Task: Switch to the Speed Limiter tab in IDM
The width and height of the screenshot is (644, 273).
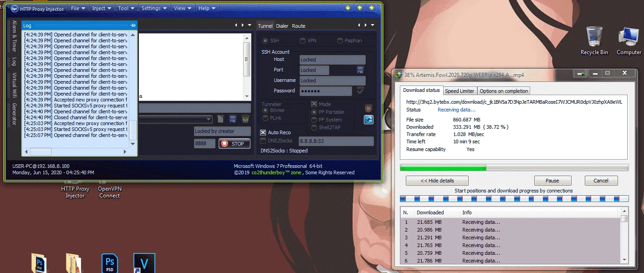Action: point(460,91)
